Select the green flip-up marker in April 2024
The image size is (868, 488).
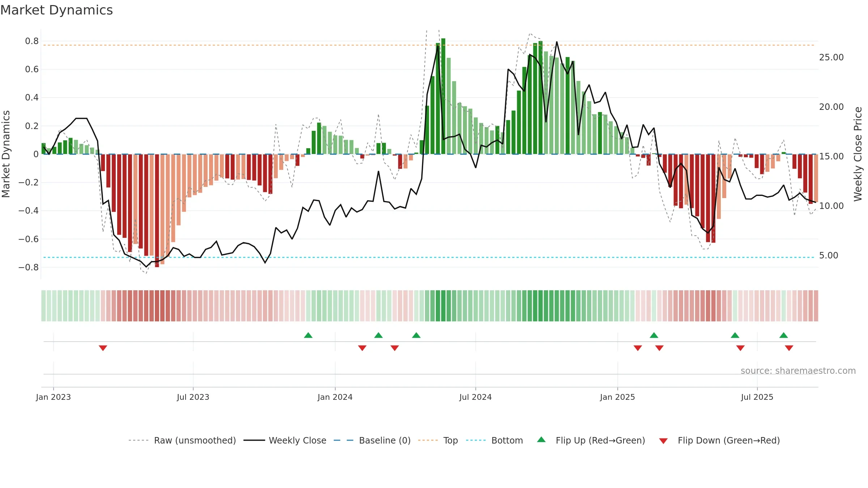416,335
